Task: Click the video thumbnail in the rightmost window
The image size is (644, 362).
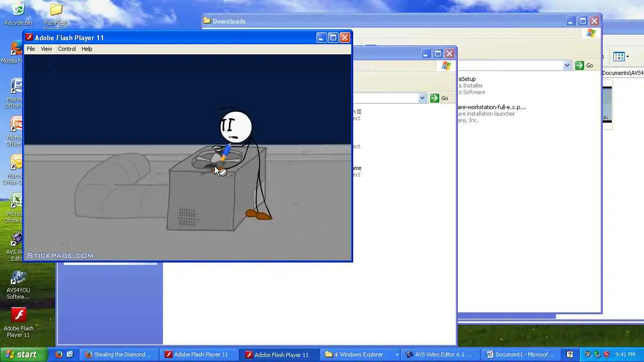Action: coord(607,105)
